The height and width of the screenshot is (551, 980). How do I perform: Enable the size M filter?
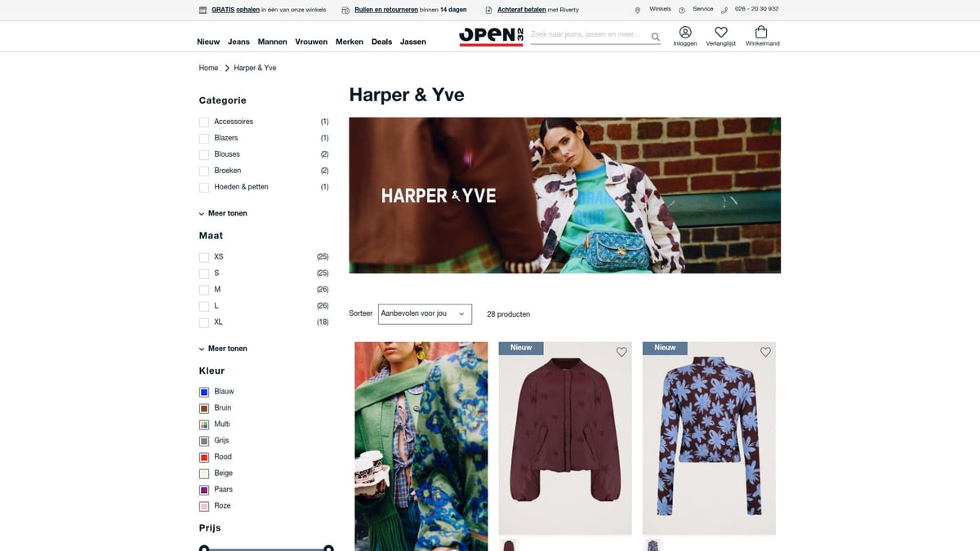(x=203, y=289)
